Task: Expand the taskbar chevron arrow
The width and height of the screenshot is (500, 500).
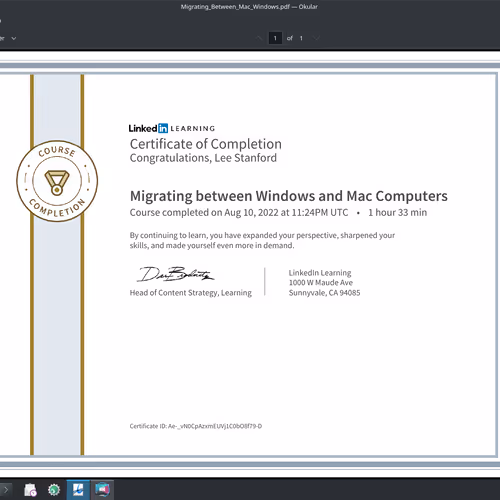Action: point(6,490)
